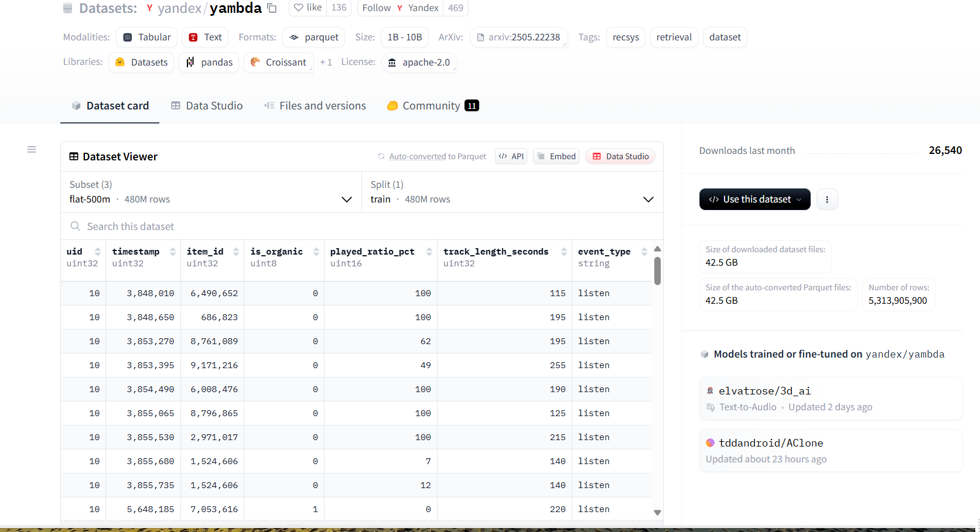This screenshot has width=980, height=532.
Task: Open the API button in Dataset Viewer
Action: pos(511,156)
